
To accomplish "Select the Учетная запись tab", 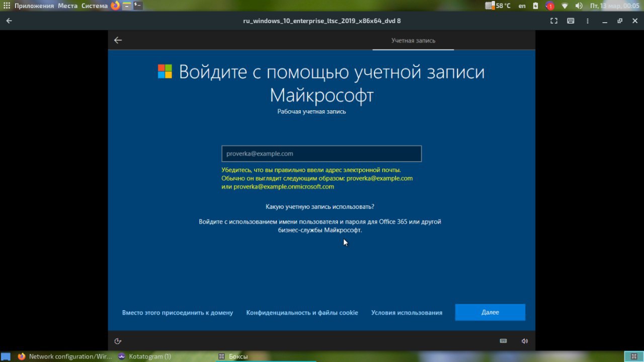I will [413, 40].
